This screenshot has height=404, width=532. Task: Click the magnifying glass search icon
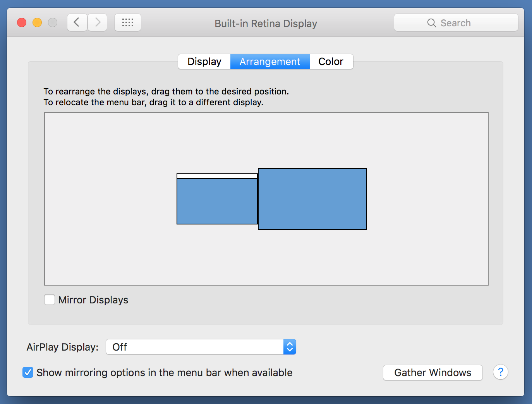pyautogui.click(x=431, y=23)
